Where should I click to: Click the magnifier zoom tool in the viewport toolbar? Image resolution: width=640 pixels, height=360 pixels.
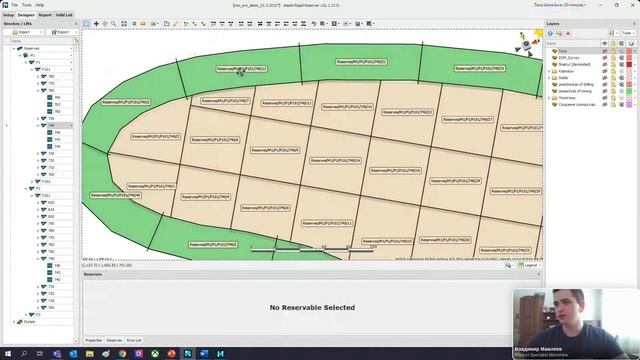(113, 24)
